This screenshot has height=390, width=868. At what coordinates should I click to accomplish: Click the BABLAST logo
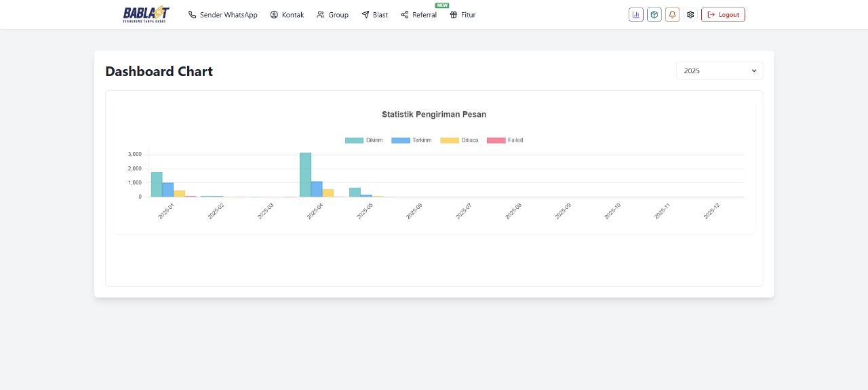point(146,14)
